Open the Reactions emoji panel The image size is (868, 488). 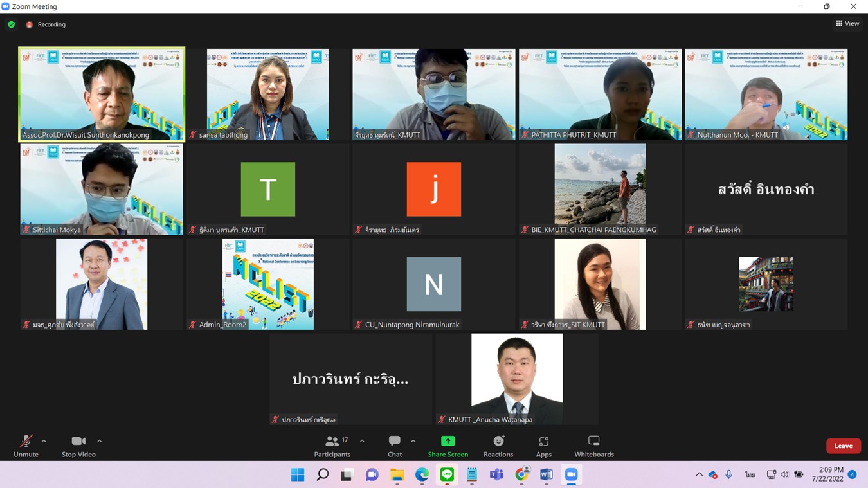tap(498, 446)
